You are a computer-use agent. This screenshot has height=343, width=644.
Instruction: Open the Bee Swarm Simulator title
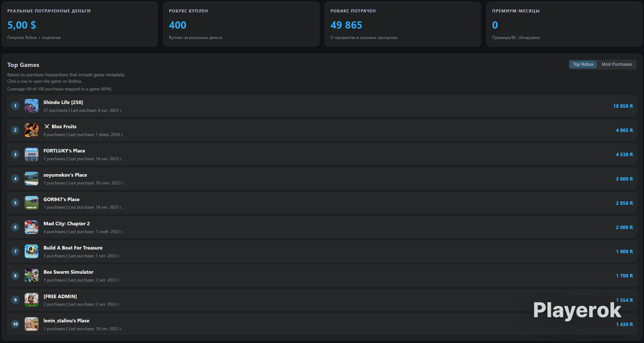[68, 272]
